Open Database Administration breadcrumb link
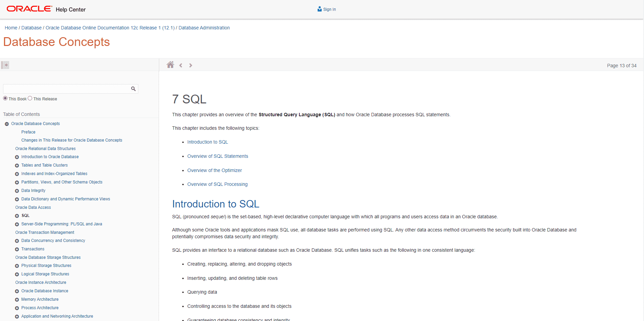The width and height of the screenshot is (644, 321). [204, 28]
